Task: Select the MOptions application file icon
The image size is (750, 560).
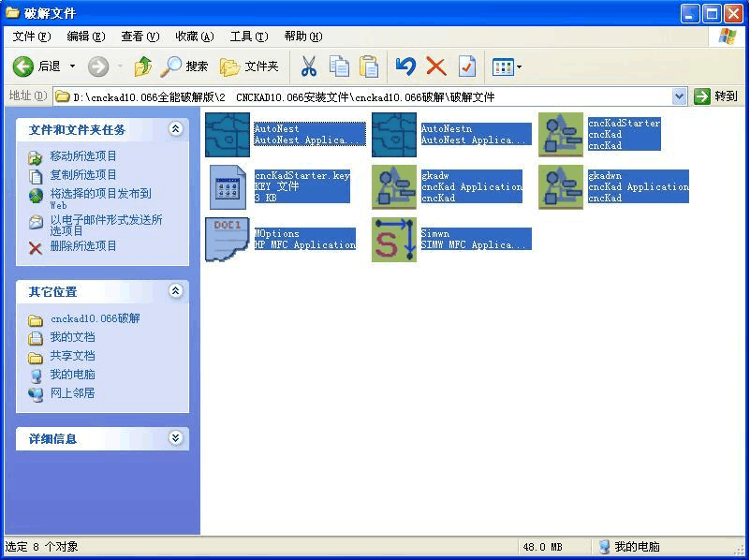Action: click(x=228, y=240)
